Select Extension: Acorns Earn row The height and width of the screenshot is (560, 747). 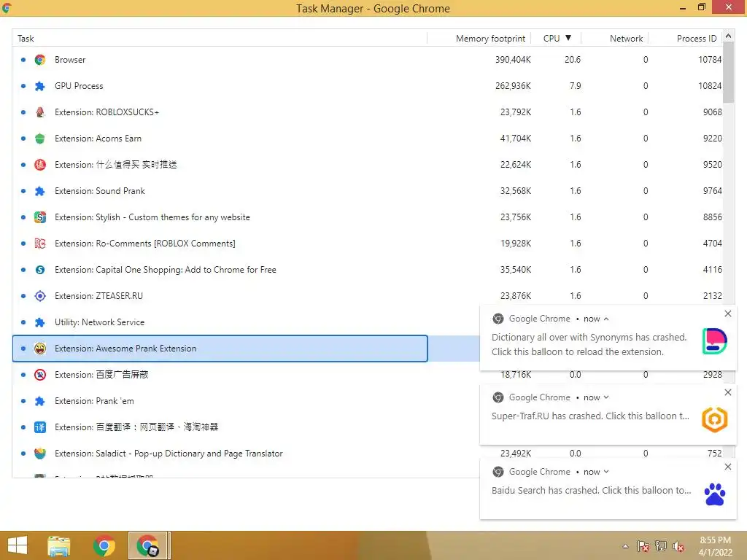367,138
